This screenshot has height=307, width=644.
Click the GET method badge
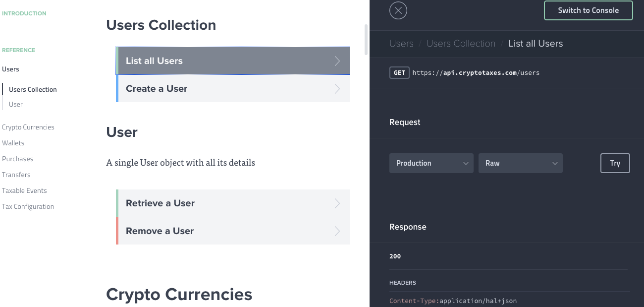pyautogui.click(x=399, y=73)
